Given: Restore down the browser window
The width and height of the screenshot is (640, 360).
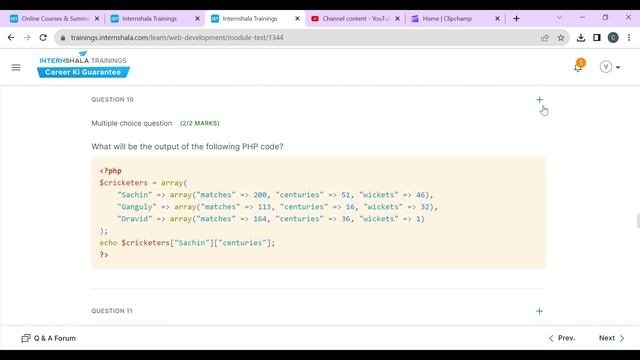Looking at the screenshot, I should pyautogui.click(x=605, y=18).
